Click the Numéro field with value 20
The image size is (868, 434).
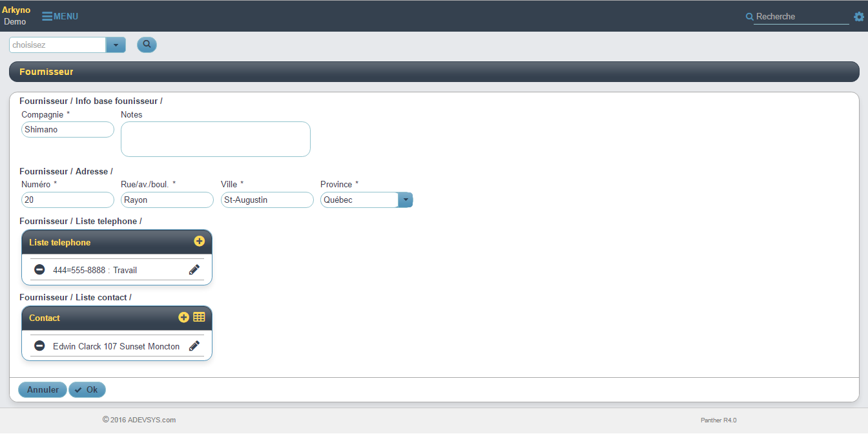68,200
